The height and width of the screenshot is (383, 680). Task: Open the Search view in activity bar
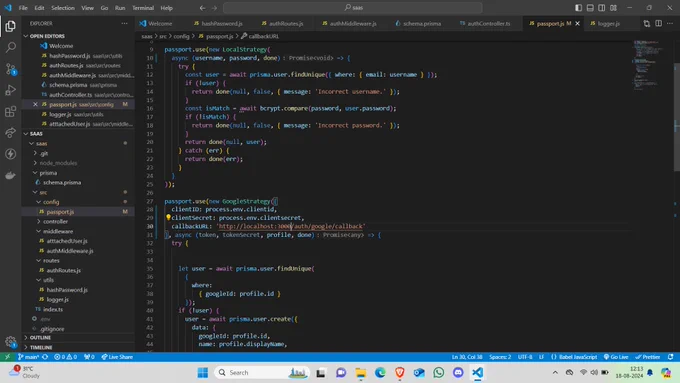click(x=10, y=47)
